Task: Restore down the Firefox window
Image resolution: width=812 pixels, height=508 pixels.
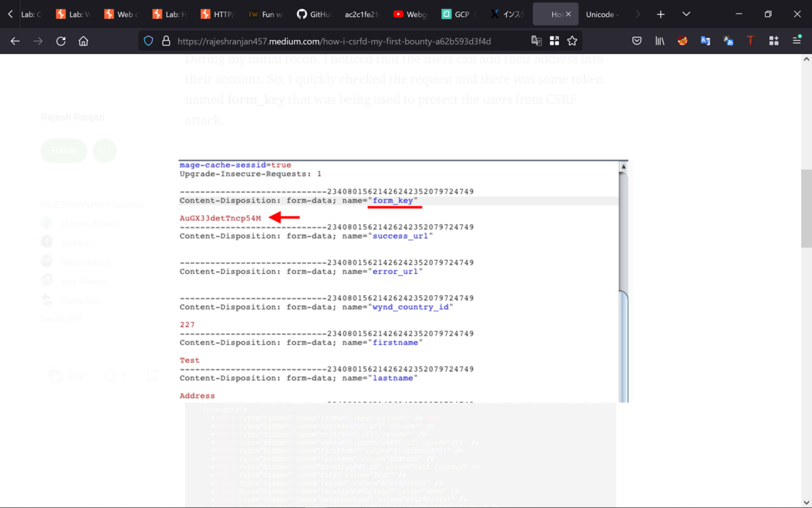Action: [x=768, y=14]
